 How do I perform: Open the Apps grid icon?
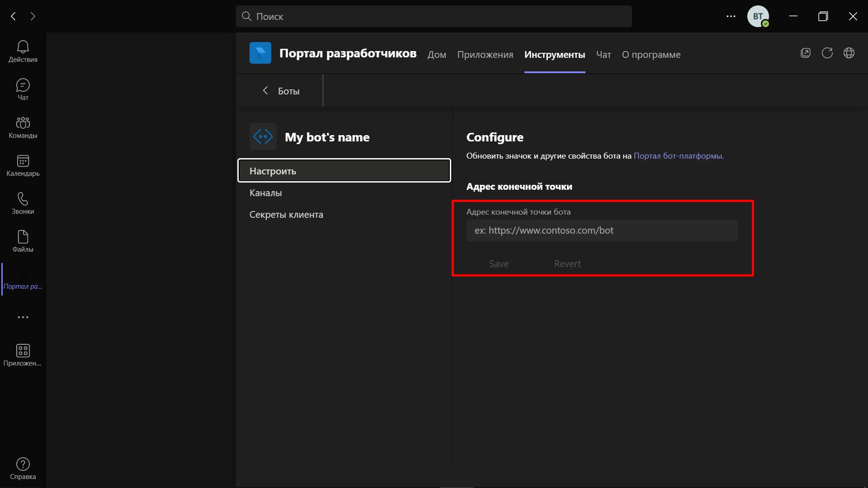click(x=23, y=355)
